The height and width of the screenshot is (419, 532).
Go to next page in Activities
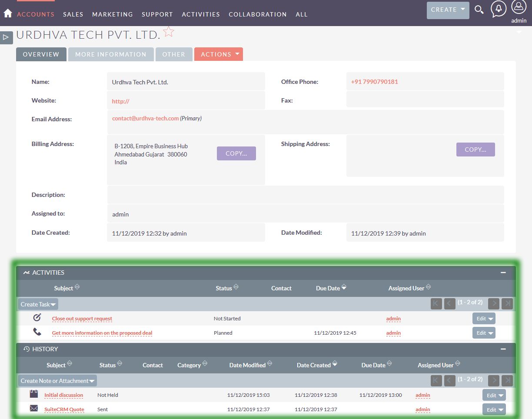tap(494, 304)
